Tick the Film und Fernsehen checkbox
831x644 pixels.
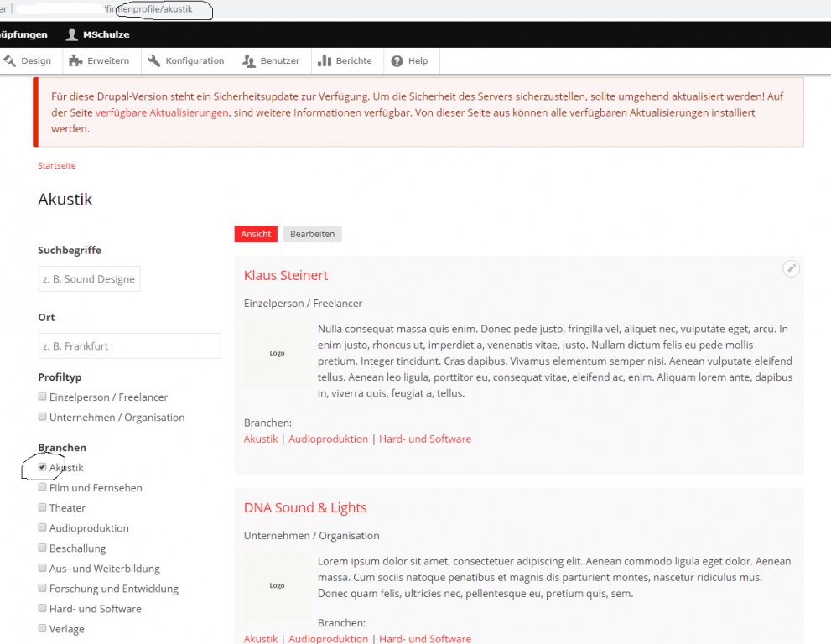pos(43,487)
